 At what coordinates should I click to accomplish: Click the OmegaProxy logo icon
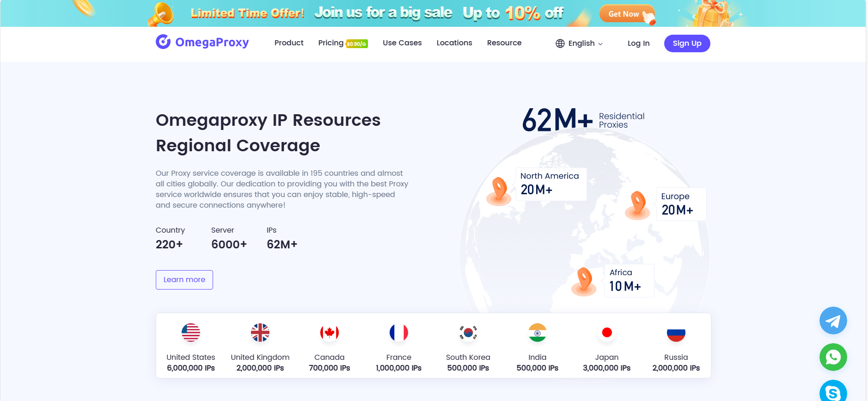tap(163, 42)
